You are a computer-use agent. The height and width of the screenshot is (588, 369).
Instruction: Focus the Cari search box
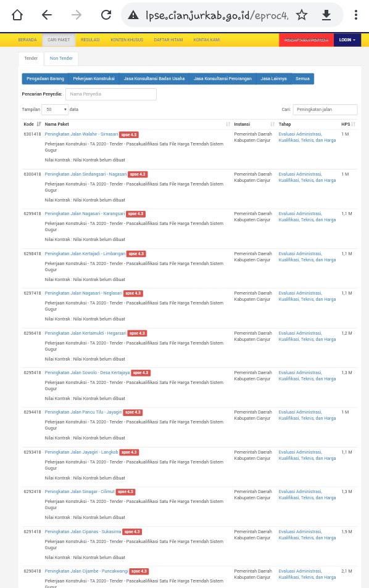click(325, 110)
